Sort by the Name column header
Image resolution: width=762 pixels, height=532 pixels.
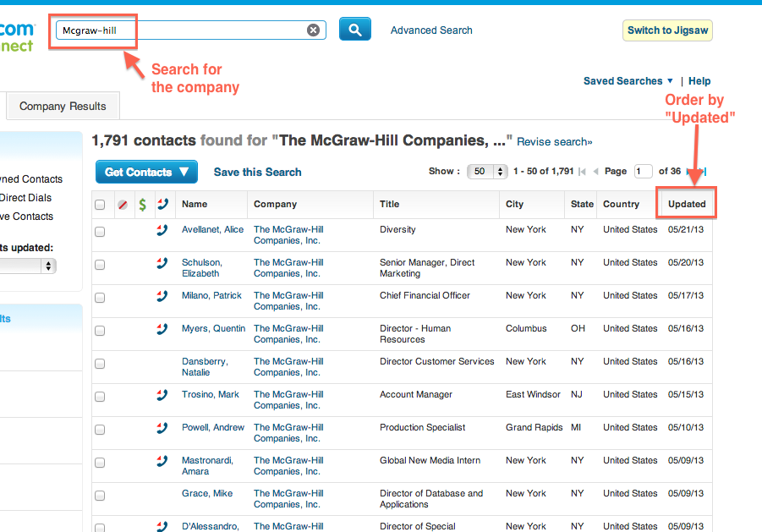(195, 204)
